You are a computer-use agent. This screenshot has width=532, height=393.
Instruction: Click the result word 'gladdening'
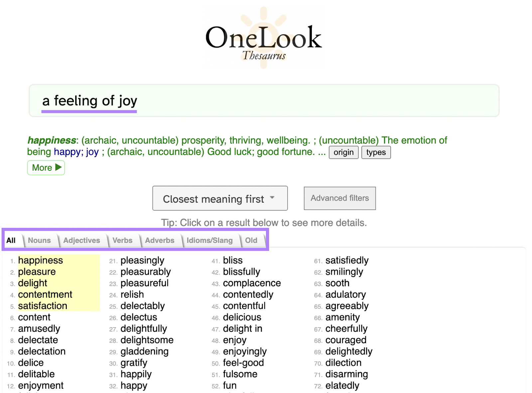(145, 351)
